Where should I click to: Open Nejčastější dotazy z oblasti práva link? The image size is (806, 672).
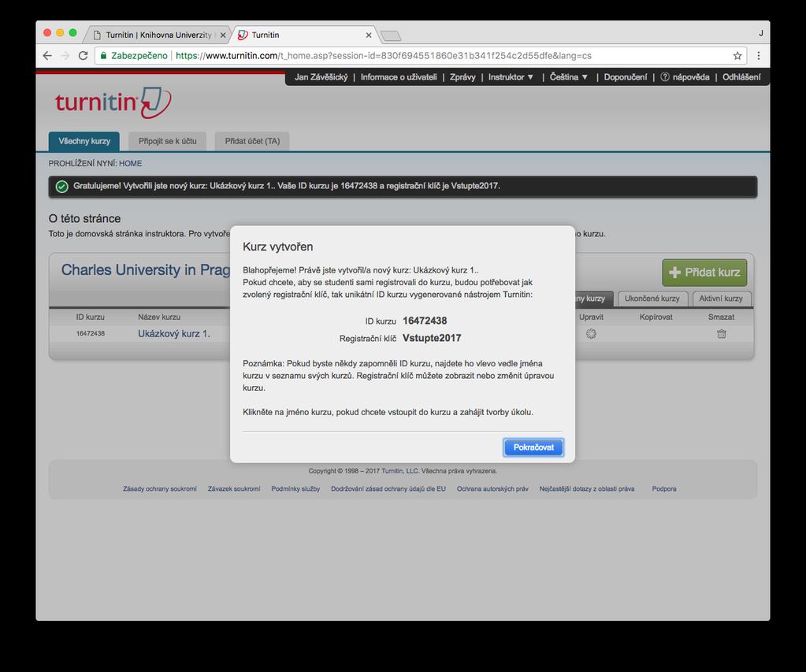click(x=586, y=489)
